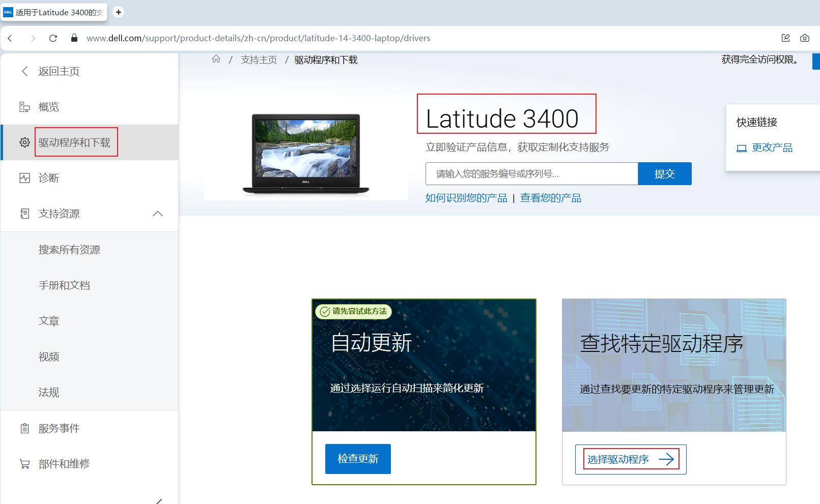Focus the service tag input field
Viewport: 820px width, 504px height.
point(531,174)
